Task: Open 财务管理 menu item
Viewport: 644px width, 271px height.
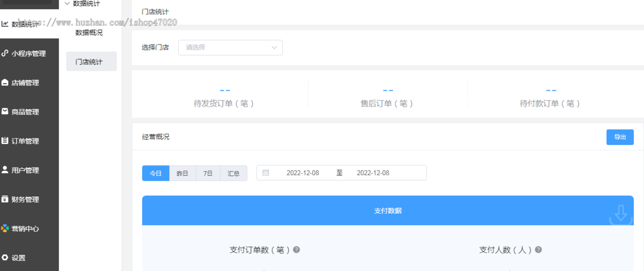Action: click(30, 199)
